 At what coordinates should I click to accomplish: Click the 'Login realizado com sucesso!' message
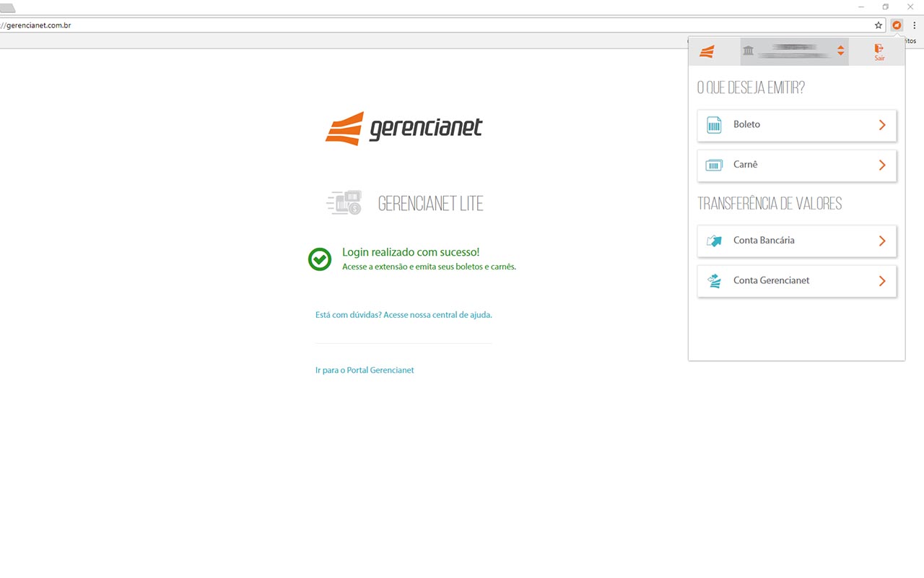(x=411, y=252)
